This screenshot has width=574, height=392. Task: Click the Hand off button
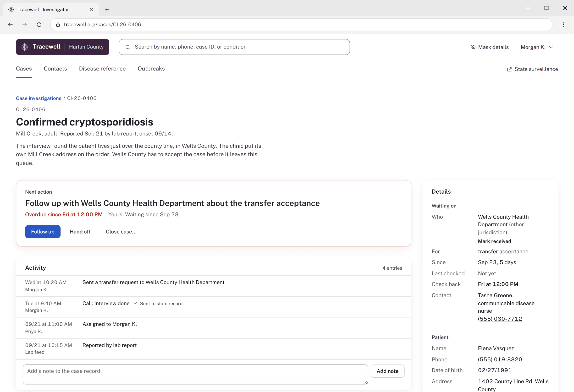(80, 232)
